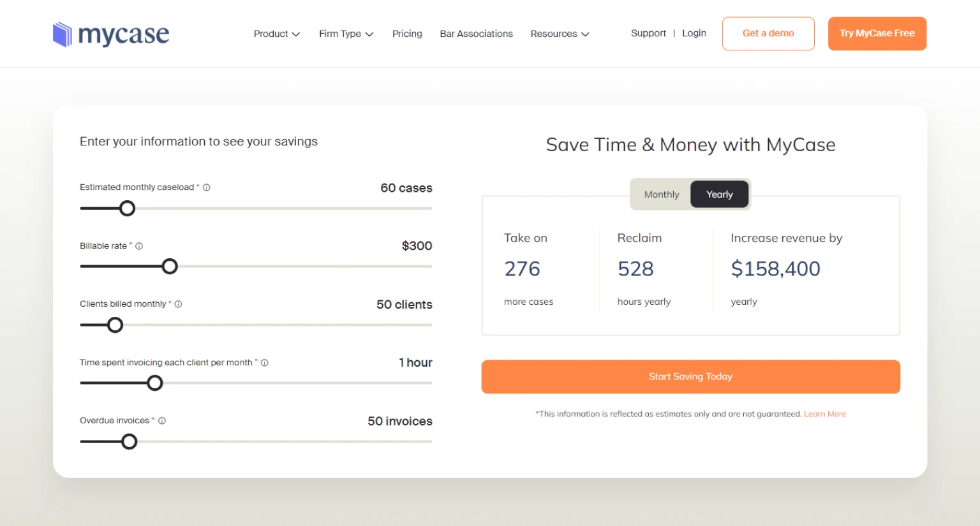Click Start Saving Today
980x526 pixels.
tap(690, 376)
